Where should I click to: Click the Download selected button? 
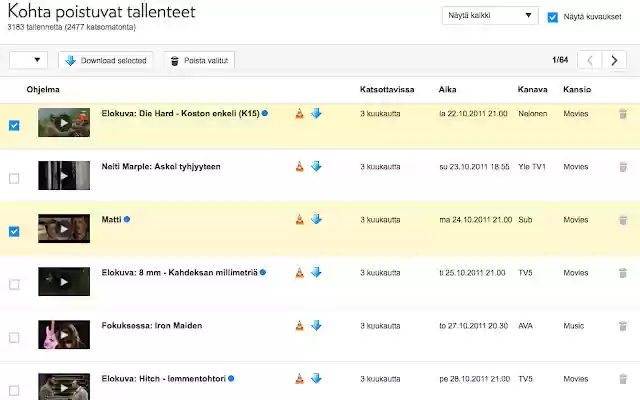coord(106,60)
